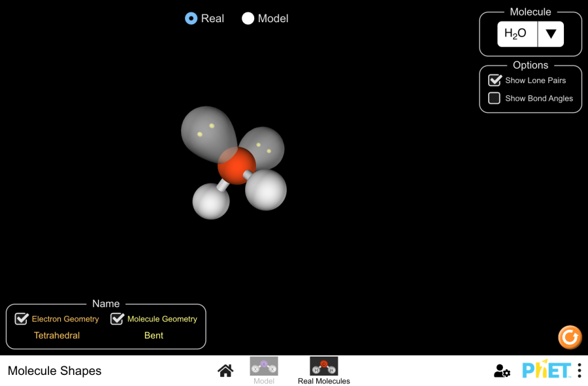Image resolution: width=588 pixels, height=386 pixels.
Task: Open the PhET options kebab menu
Action: 580,370
